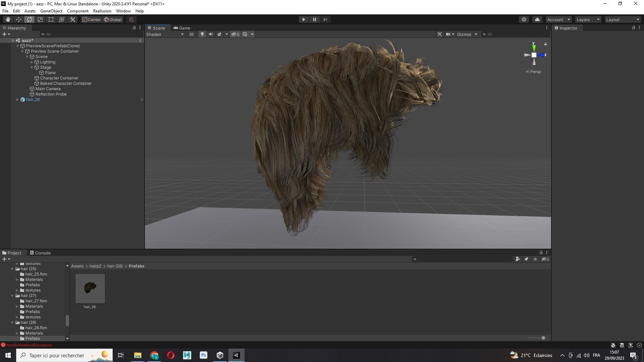Toggle Global handle rotation
This screenshot has height=362, width=644.
pyautogui.click(x=113, y=19)
